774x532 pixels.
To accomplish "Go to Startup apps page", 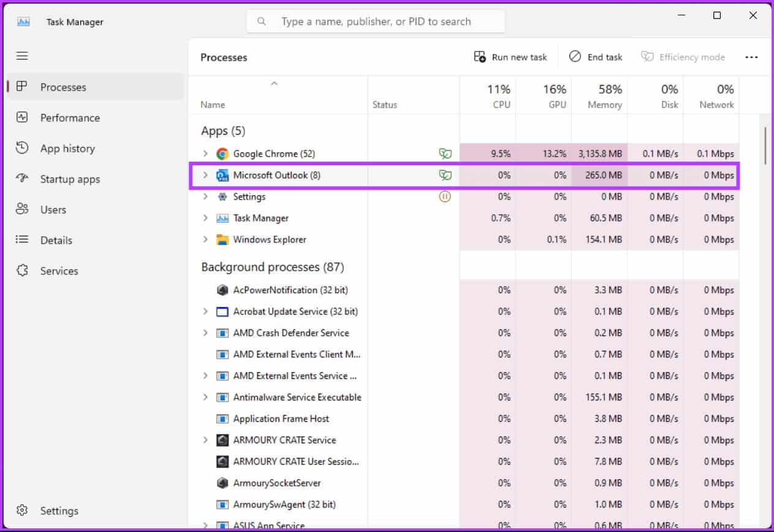I will pyautogui.click(x=94, y=179).
